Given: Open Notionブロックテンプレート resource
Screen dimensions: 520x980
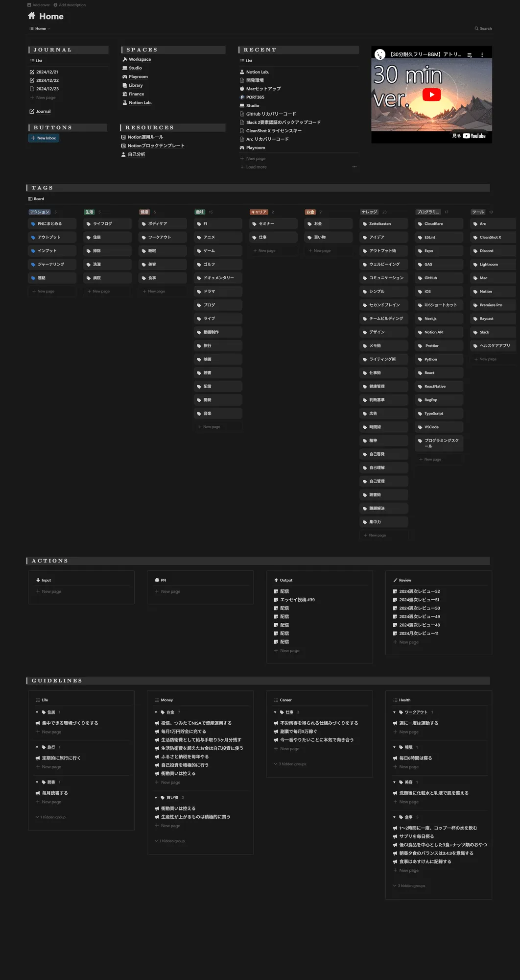Looking at the screenshot, I should tap(153, 146).
